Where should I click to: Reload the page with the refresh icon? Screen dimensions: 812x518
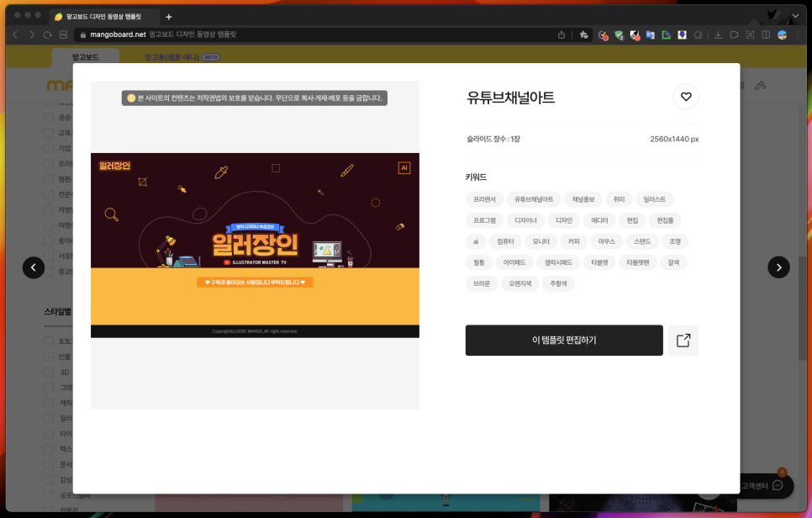(48, 34)
